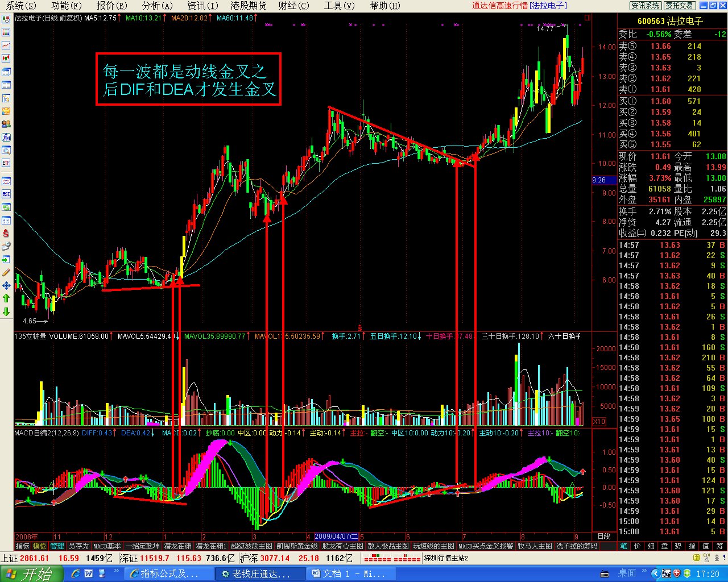728x582 pixels.
Task: Expand quick launch overflow chevron beside Word icon
Action: (x=117, y=571)
